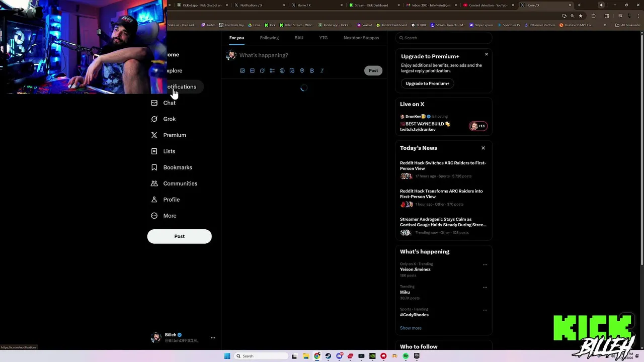This screenshot has width=644, height=362.
Task: Switch to the For you tab
Action: [236, 38]
